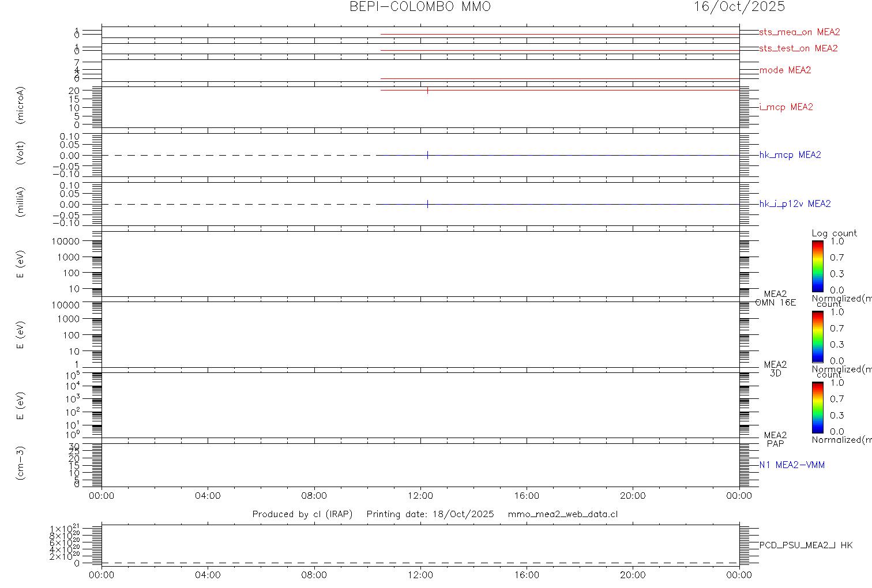The width and height of the screenshot is (872, 588).
Task: Click the 16/Oct/2025 date header
Action: point(739,7)
